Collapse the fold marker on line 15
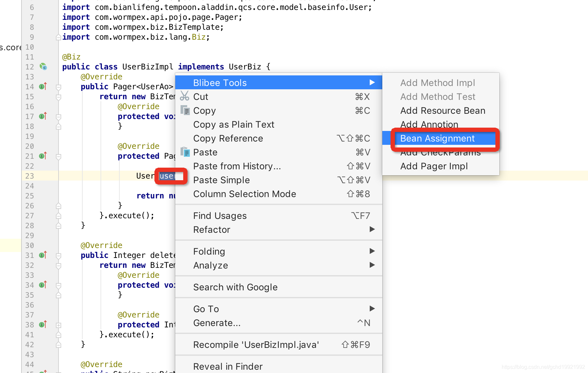588x373 pixels. click(x=59, y=97)
